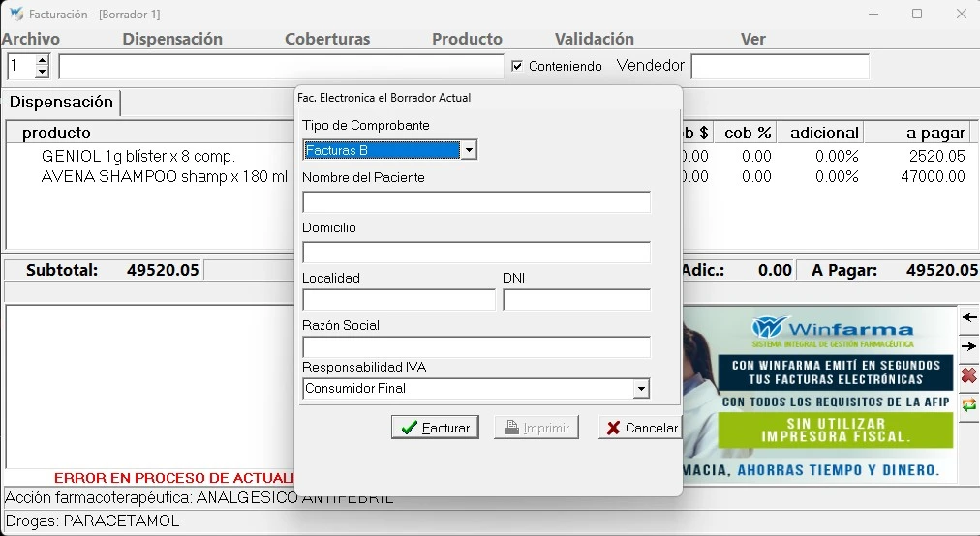980x536 pixels.
Task: Uncheck the Conteniendo checkbox
Action: (x=517, y=66)
